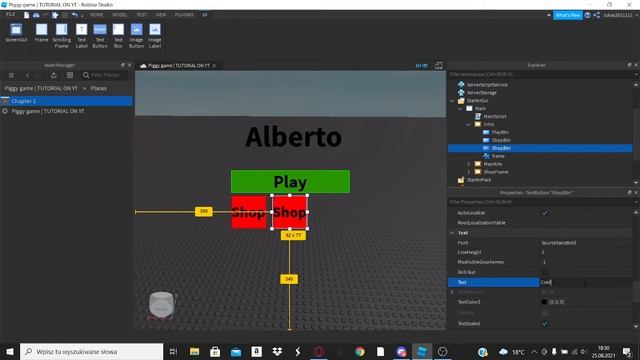The width and height of the screenshot is (640, 360).
Task: Expand the ShopFrame node
Action: [x=469, y=172]
